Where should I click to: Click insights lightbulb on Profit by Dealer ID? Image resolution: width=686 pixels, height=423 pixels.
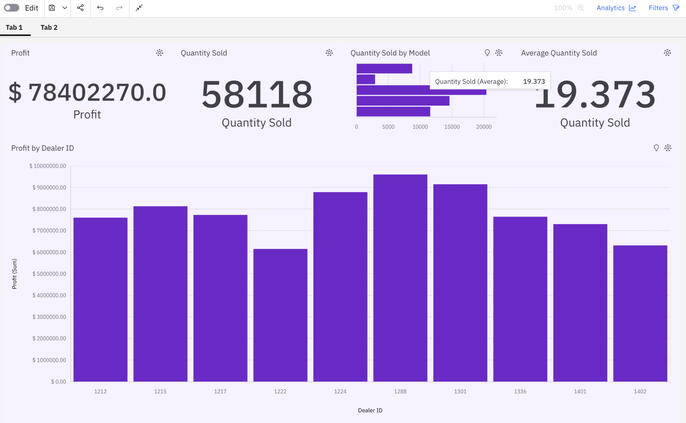point(656,148)
